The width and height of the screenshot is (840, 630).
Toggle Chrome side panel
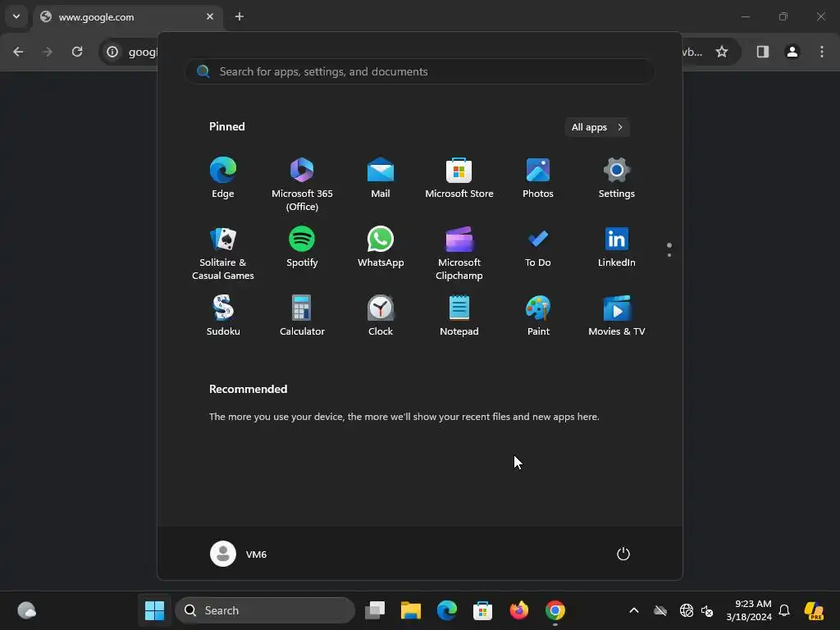click(x=763, y=52)
